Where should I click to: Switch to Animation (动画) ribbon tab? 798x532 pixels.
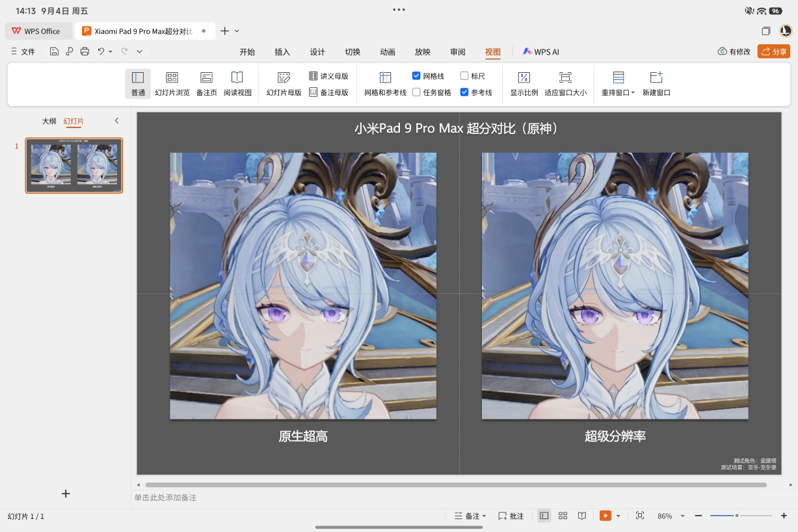(x=388, y=52)
